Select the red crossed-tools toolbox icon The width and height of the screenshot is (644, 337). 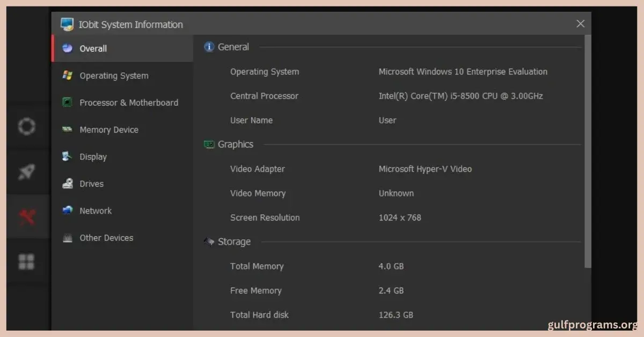pyautogui.click(x=26, y=217)
